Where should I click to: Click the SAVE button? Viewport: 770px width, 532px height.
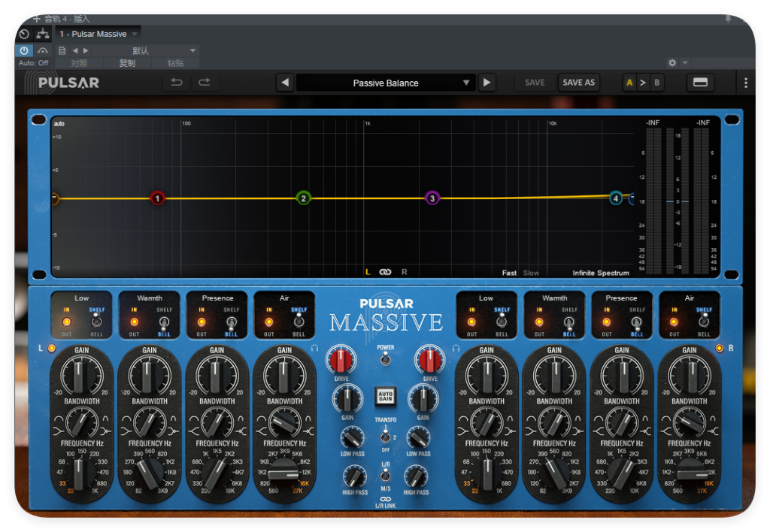click(x=535, y=83)
